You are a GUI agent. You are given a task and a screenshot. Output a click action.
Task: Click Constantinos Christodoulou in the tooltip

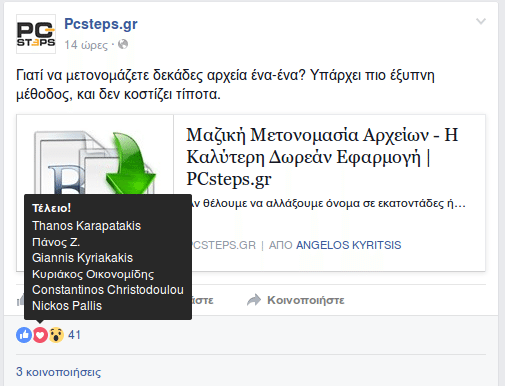(x=108, y=290)
